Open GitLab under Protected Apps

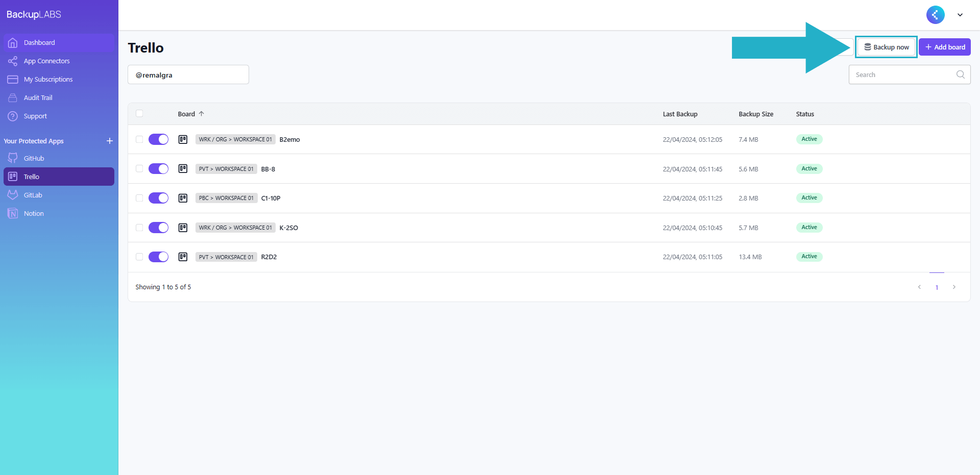pyautogui.click(x=59, y=195)
